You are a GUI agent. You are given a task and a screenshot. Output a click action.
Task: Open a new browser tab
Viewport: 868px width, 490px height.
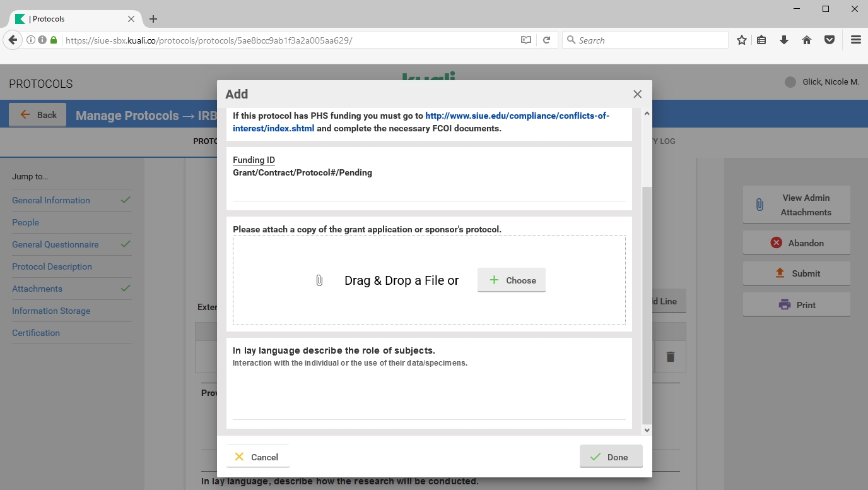(153, 19)
